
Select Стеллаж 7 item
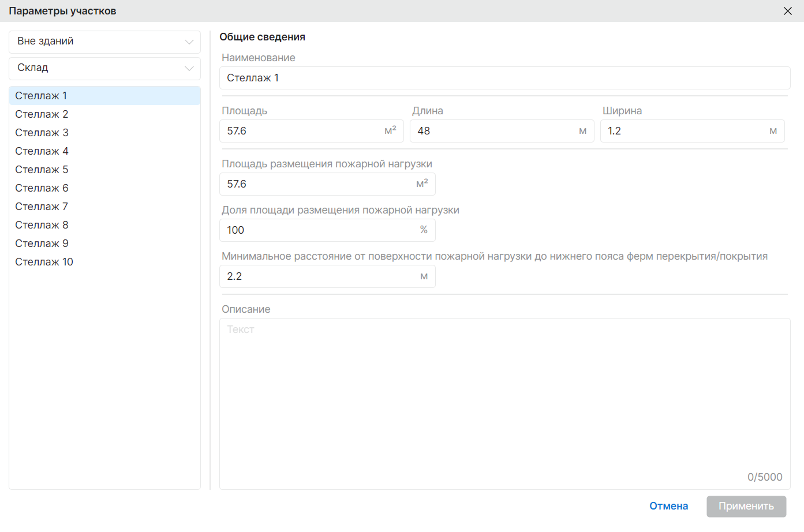tap(104, 207)
